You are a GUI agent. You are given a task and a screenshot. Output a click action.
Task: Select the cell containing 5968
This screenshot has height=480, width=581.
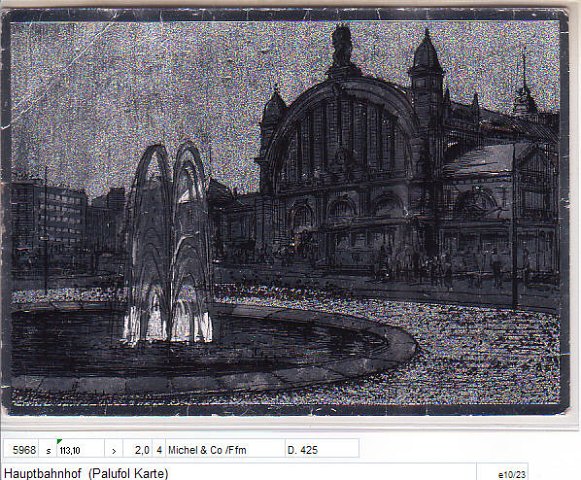pos(21,450)
